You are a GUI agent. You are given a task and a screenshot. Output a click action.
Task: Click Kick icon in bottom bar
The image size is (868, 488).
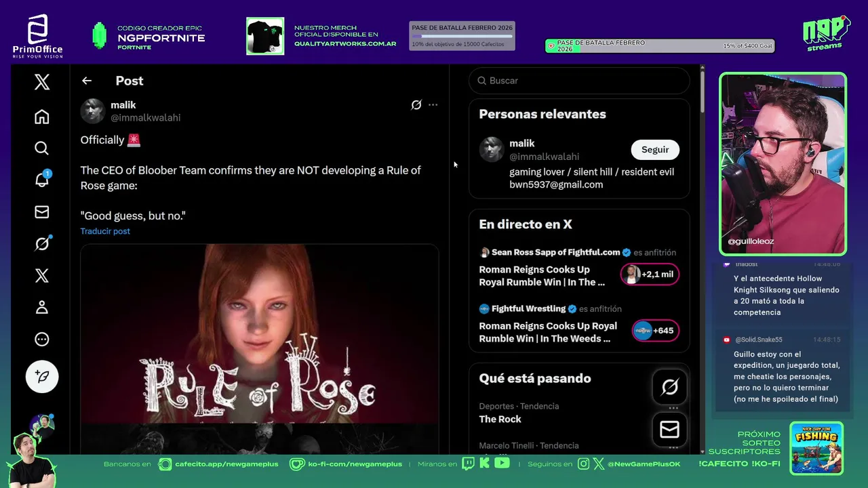484,464
